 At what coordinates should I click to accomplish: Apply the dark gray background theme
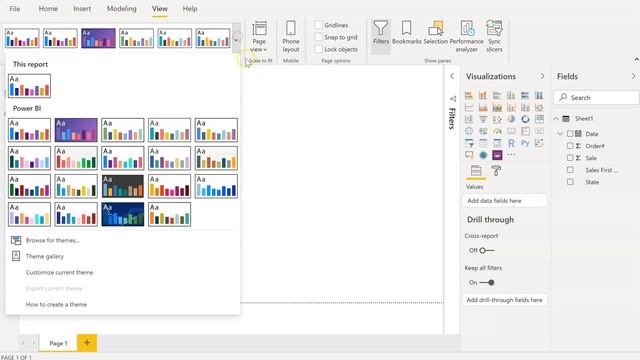pos(122,186)
